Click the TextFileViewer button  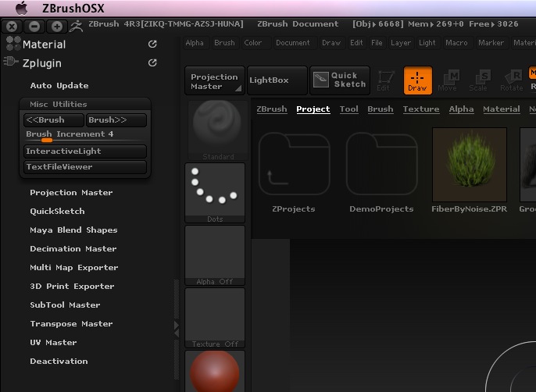(85, 167)
